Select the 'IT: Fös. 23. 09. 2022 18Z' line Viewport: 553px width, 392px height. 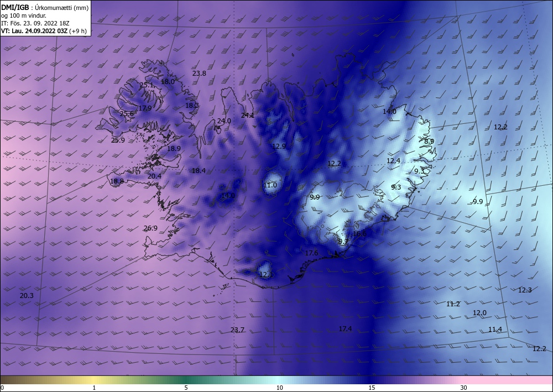click(35, 23)
